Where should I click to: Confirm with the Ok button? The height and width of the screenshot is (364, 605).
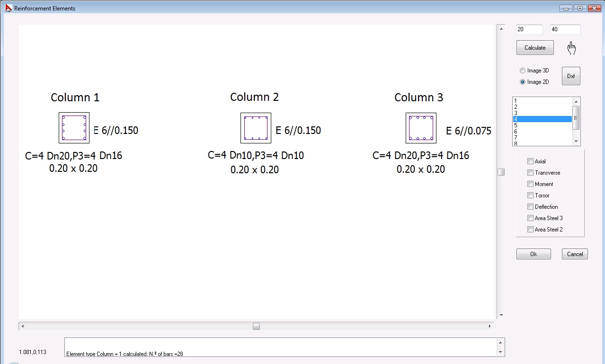point(534,254)
